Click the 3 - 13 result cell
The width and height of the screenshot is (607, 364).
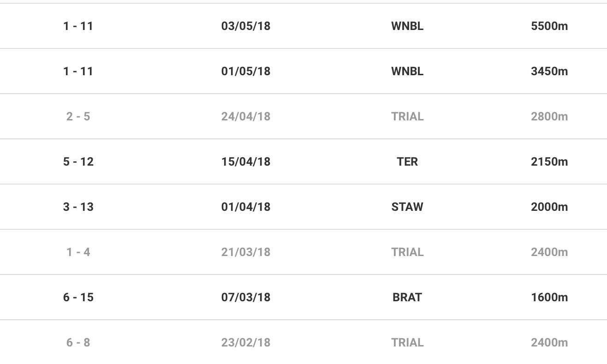(78, 207)
